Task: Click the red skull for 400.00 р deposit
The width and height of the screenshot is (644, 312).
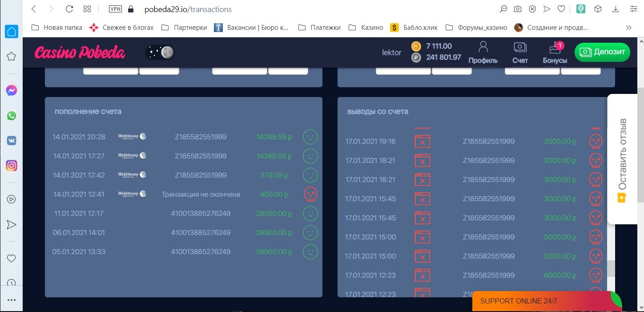Action: (310, 194)
